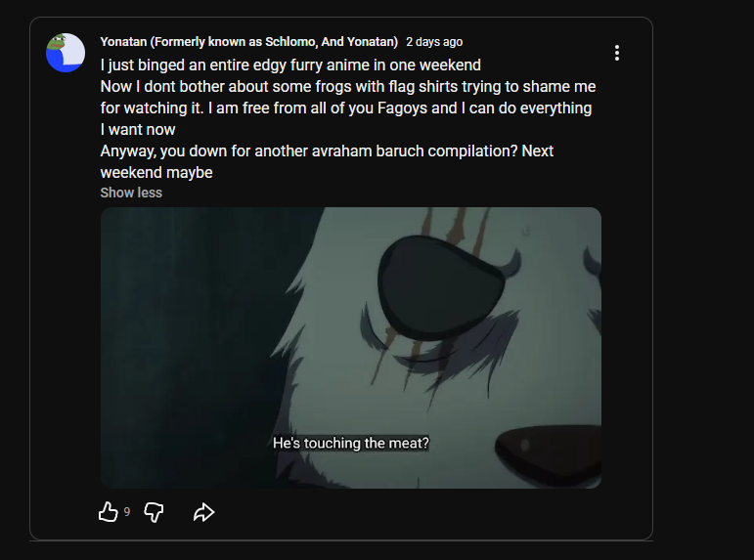Enlarge the attached anime screenshot
This screenshot has height=560, width=754.
(350, 347)
